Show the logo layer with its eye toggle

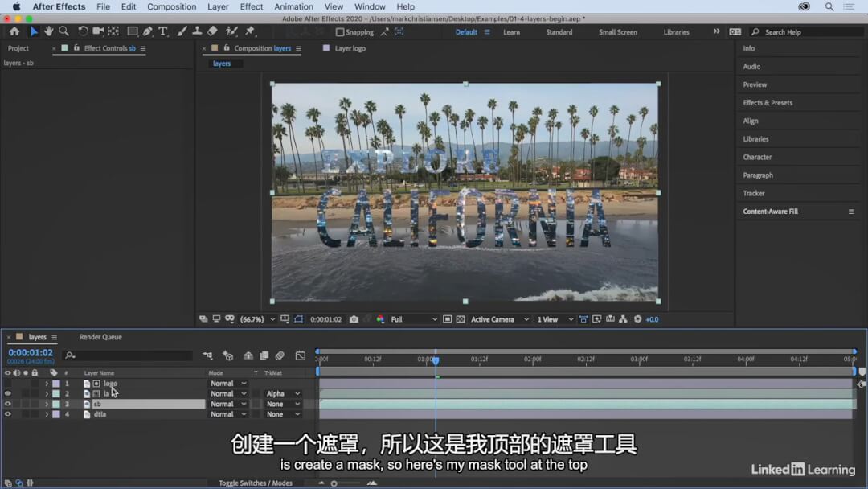pyautogui.click(x=8, y=383)
